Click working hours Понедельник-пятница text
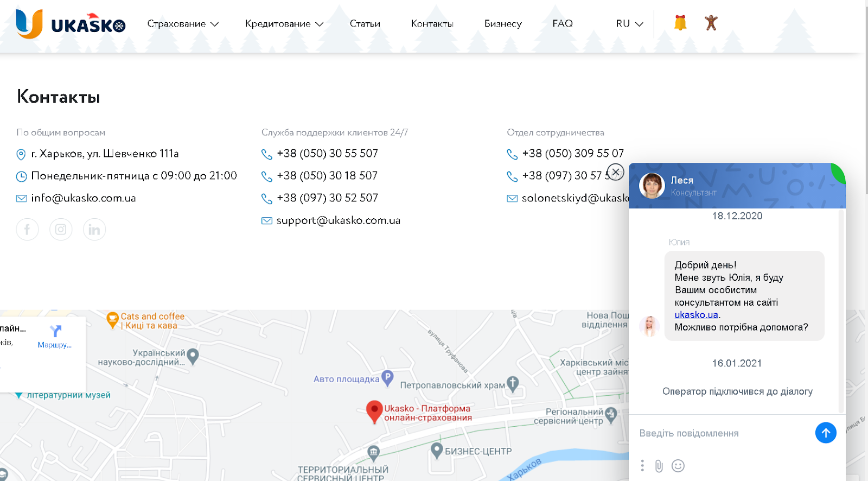The height and width of the screenshot is (481, 868). 134,176
